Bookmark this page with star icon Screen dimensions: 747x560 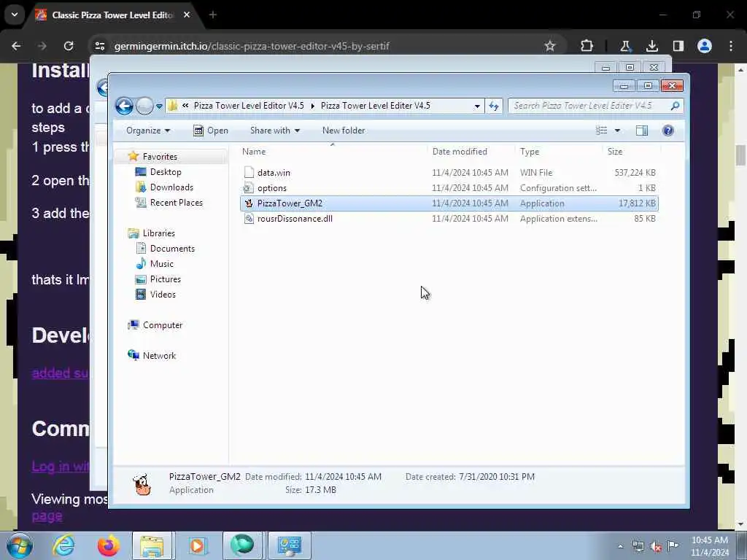click(550, 46)
